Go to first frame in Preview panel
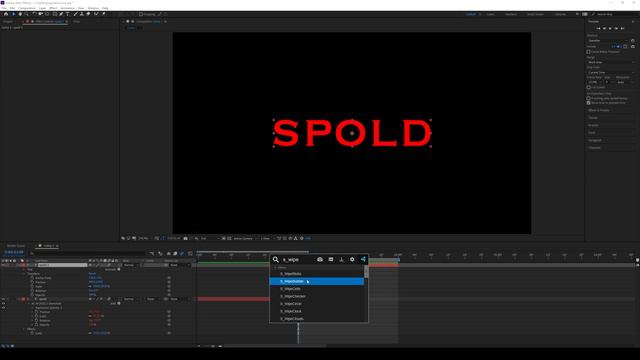640x360 pixels. [598, 29]
